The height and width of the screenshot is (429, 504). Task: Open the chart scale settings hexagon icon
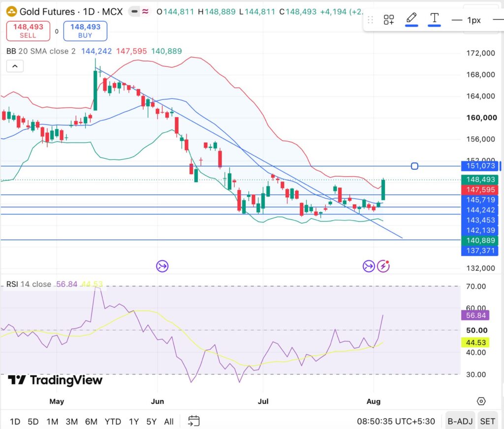[481, 401]
